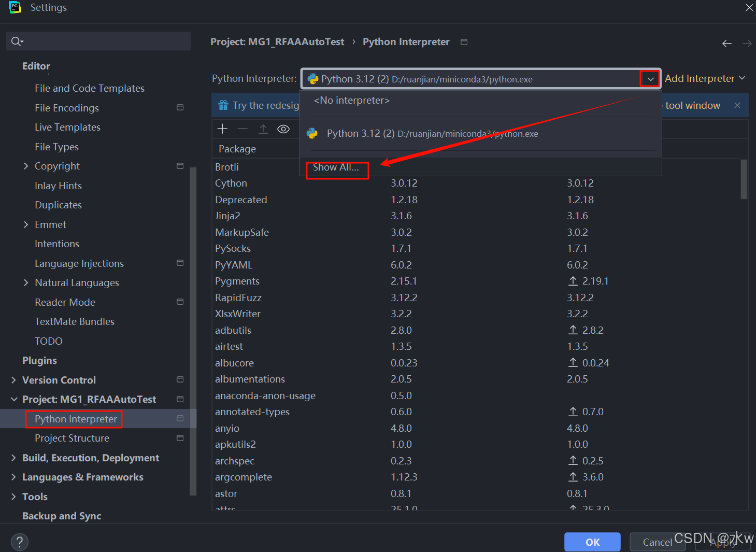The height and width of the screenshot is (552, 756).
Task: Click the upgrade arrow for argcomplete 3.6.0
Action: [573, 477]
